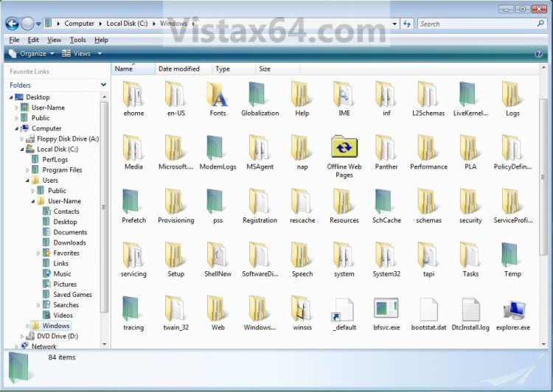Open the Organize dropdown menu

pos(32,54)
